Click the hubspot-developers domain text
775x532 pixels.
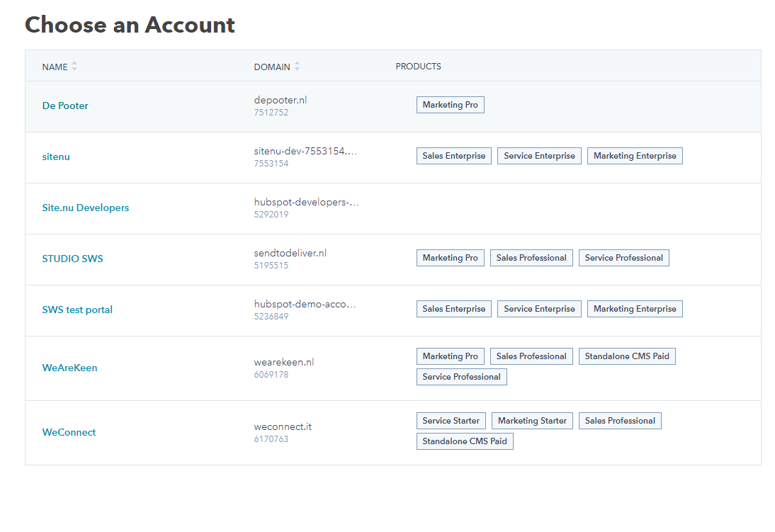pyautogui.click(x=307, y=202)
